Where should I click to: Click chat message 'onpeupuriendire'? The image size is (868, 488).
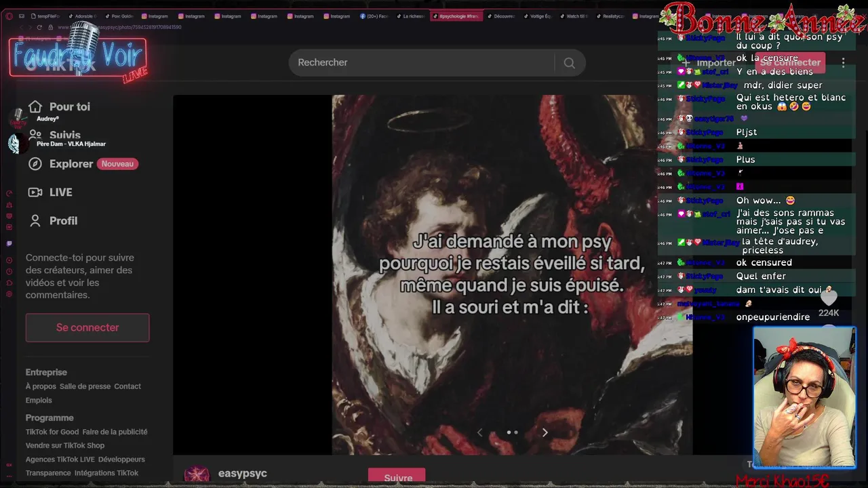773,317
